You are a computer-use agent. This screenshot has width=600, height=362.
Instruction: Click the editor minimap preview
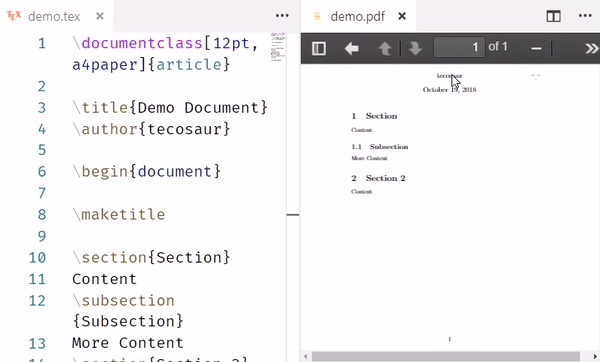click(x=278, y=47)
